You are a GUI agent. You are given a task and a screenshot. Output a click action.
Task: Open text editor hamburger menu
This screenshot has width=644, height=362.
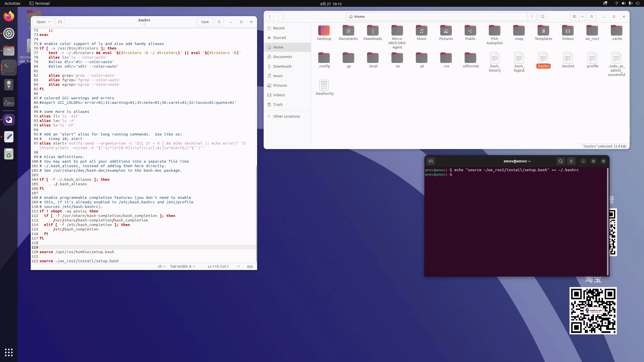[x=219, y=22]
